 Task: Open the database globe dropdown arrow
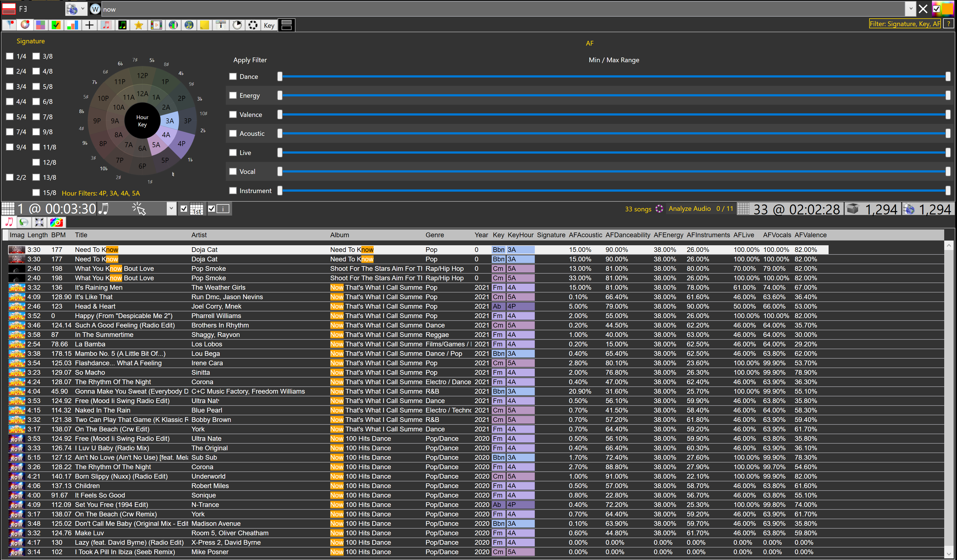coord(82,9)
